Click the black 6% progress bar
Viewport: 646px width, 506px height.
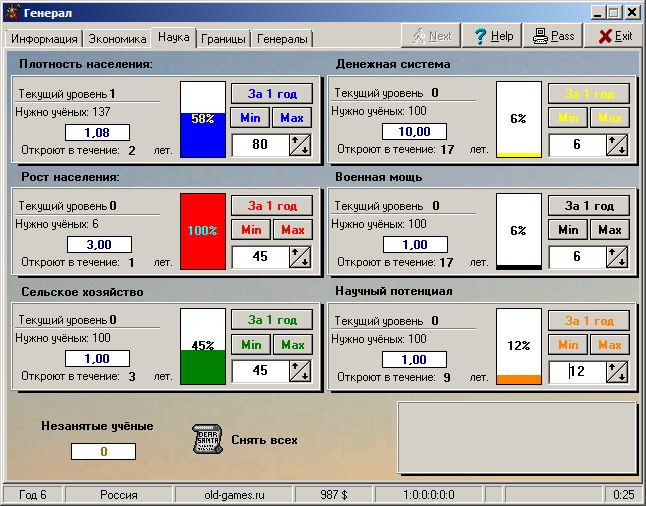point(519,231)
